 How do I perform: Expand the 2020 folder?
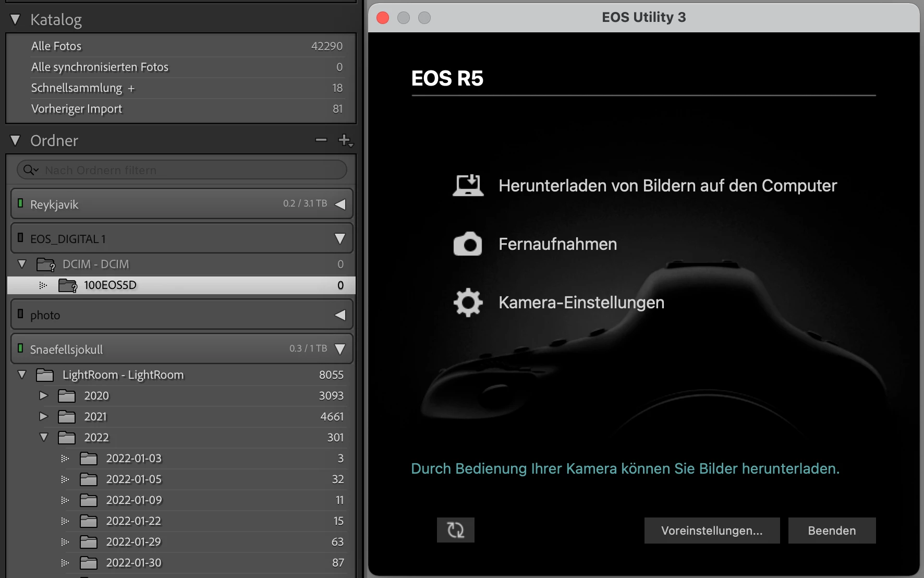[x=44, y=395]
